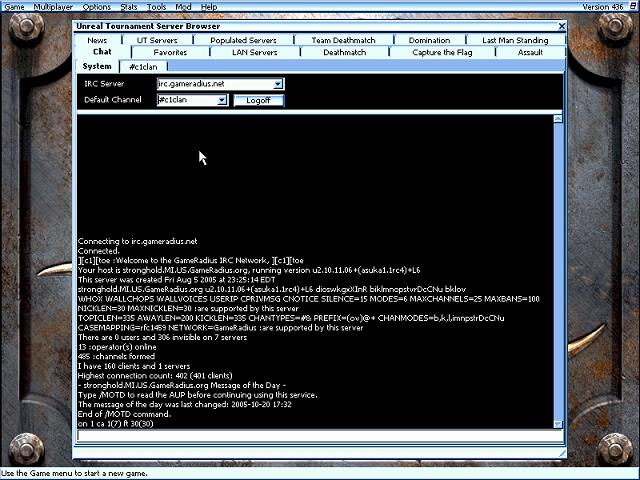The width and height of the screenshot is (640, 480).
Task: Click the 'on 1 ca 1(7) ft 30(30)' line
Action: tap(116, 424)
